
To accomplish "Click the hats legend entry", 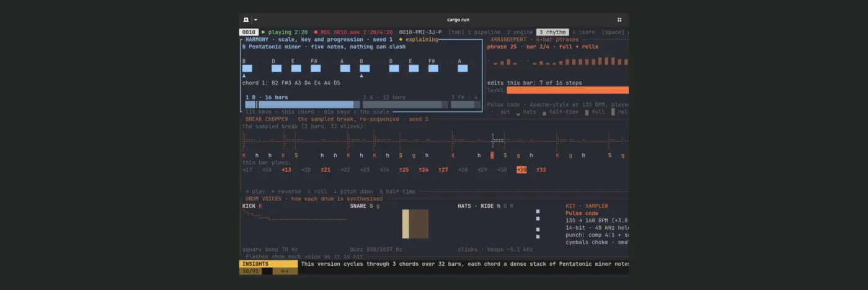I will 526,112.
